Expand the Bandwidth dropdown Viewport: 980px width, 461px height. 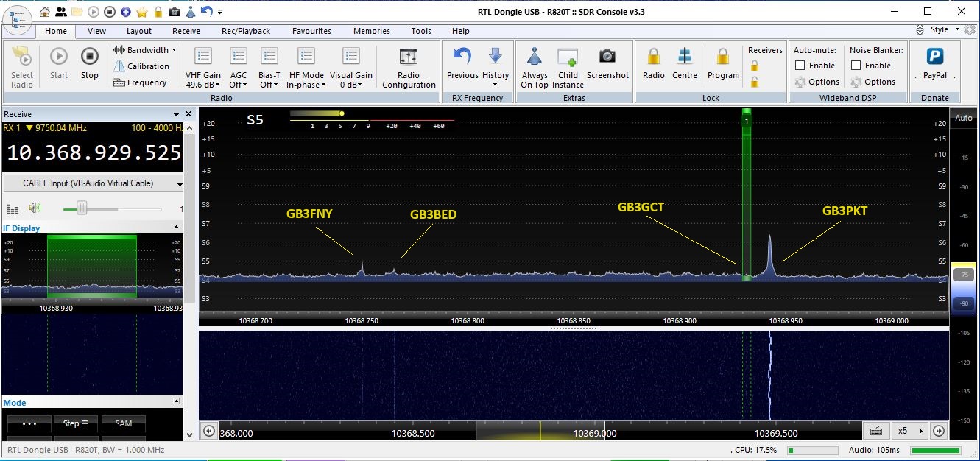(145, 50)
